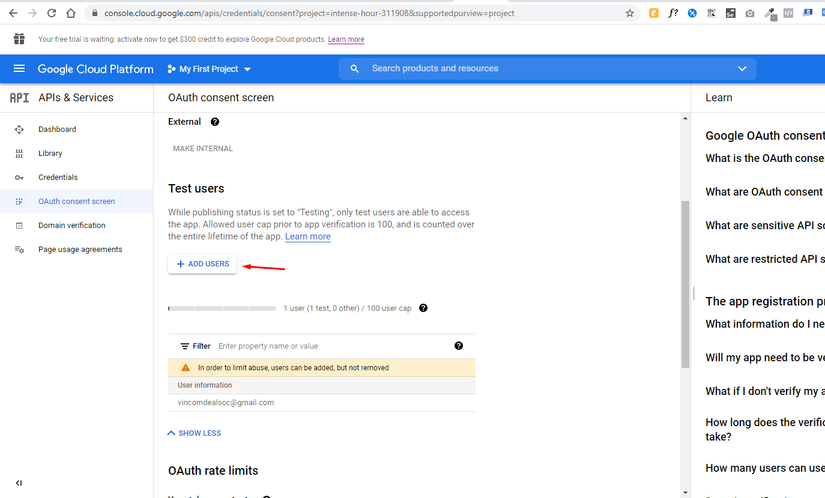The height and width of the screenshot is (498, 825).
Task: Click the scrollbar up arrow
Action: [685, 118]
